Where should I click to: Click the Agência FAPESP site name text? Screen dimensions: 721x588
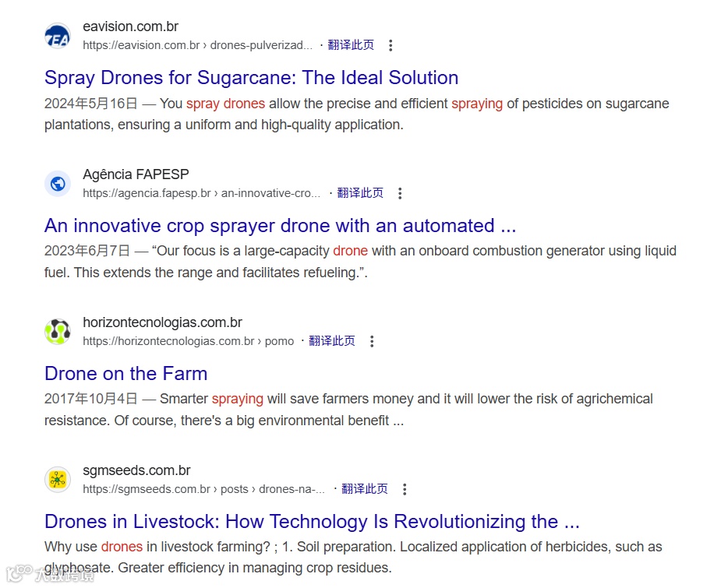pos(136,174)
